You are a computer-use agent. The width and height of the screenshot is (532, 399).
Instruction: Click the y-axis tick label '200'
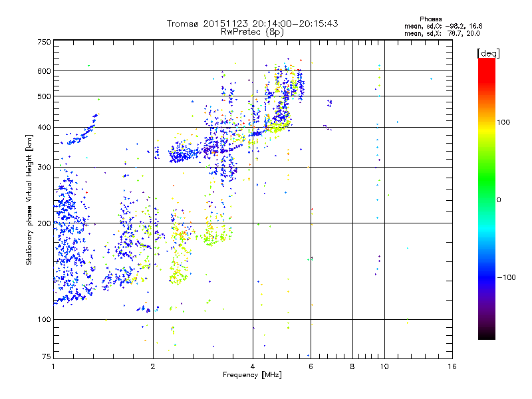click(44, 223)
